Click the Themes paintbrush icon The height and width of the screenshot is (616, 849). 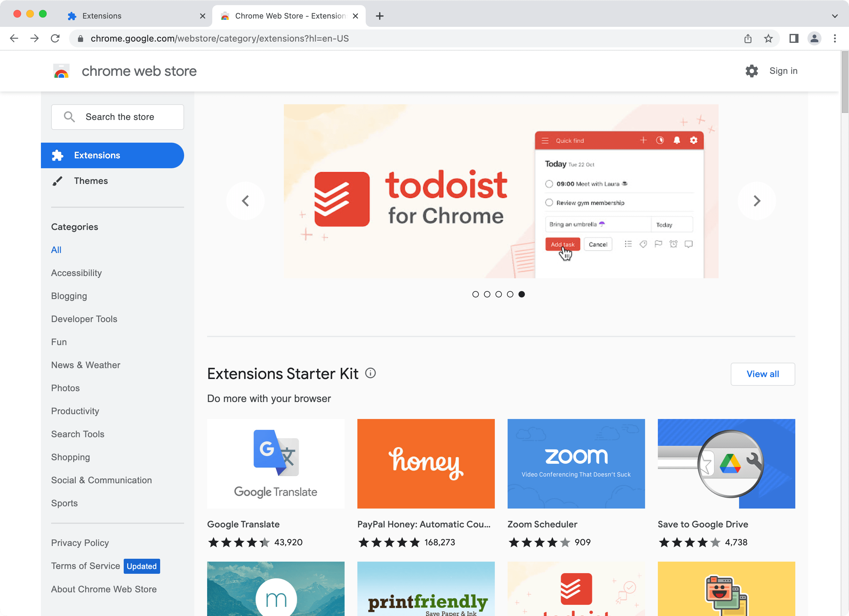(x=57, y=181)
